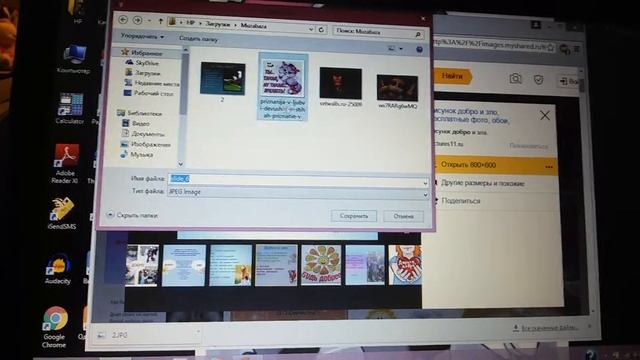Expand the address bar history dropdown
This screenshot has width=640, height=360.
pos(311,29)
